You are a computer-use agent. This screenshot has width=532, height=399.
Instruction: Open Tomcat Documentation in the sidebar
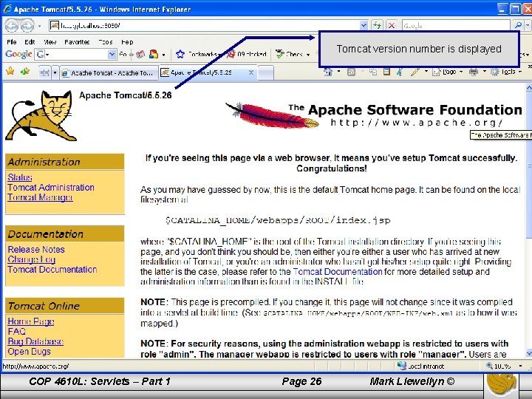52,270
